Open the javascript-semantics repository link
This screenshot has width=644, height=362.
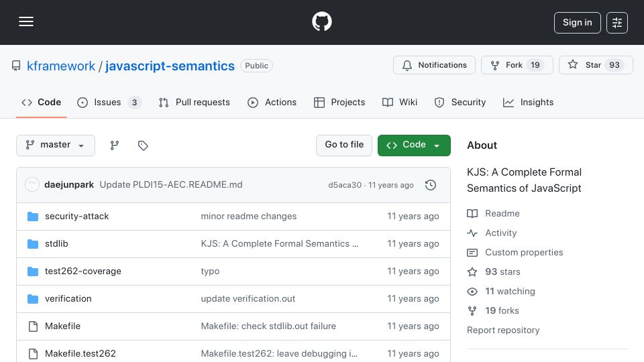tap(170, 66)
